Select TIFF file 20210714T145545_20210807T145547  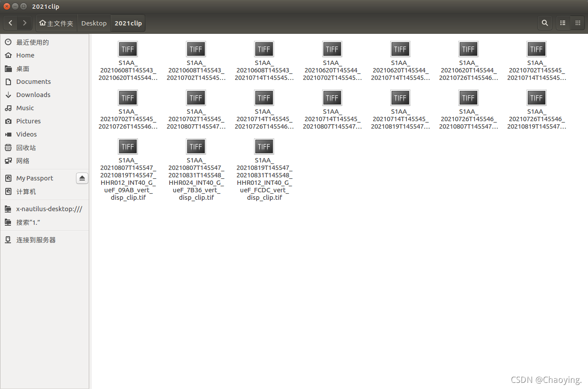(x=332, y=110)
